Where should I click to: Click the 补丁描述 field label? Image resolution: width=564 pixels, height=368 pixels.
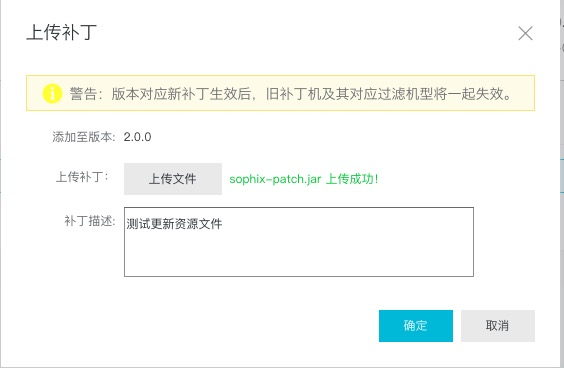[x=90, y=221]
